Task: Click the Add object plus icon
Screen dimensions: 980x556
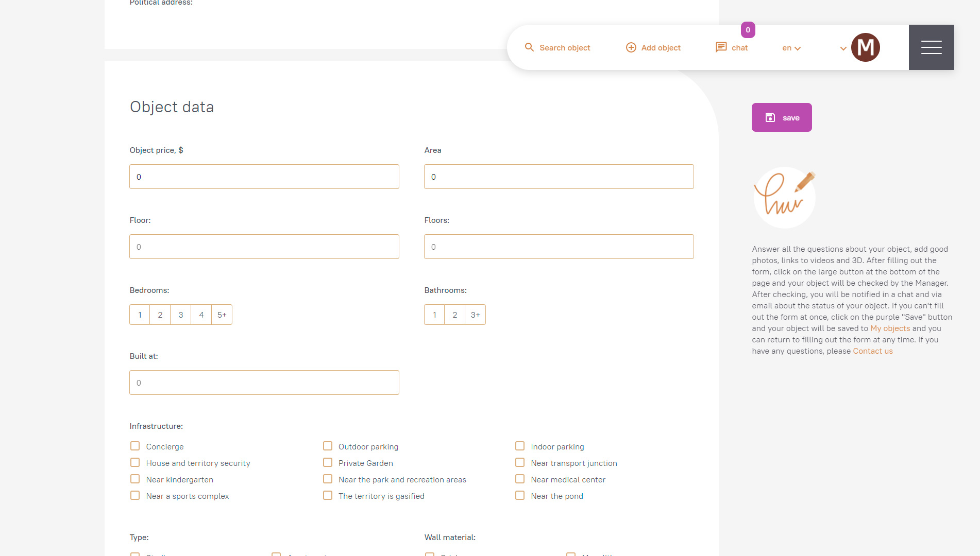Action: point(631,47)
